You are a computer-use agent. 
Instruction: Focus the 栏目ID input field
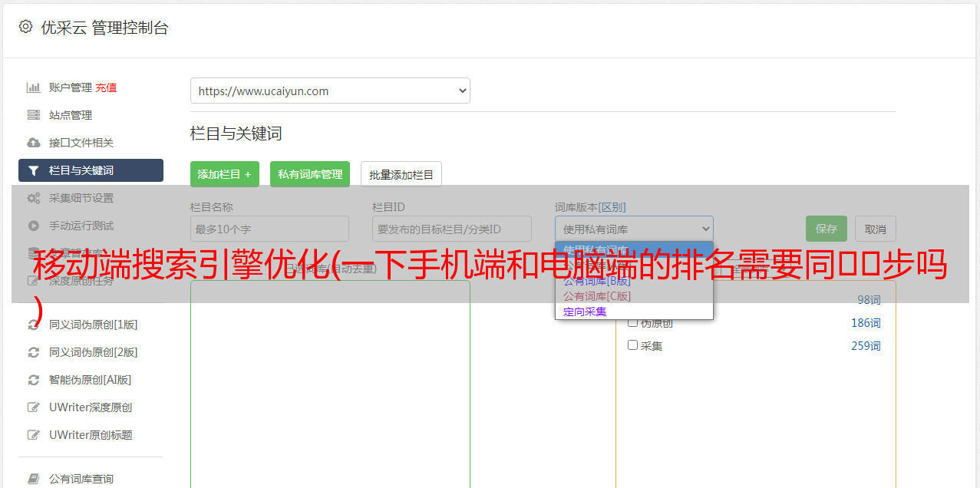452,229
